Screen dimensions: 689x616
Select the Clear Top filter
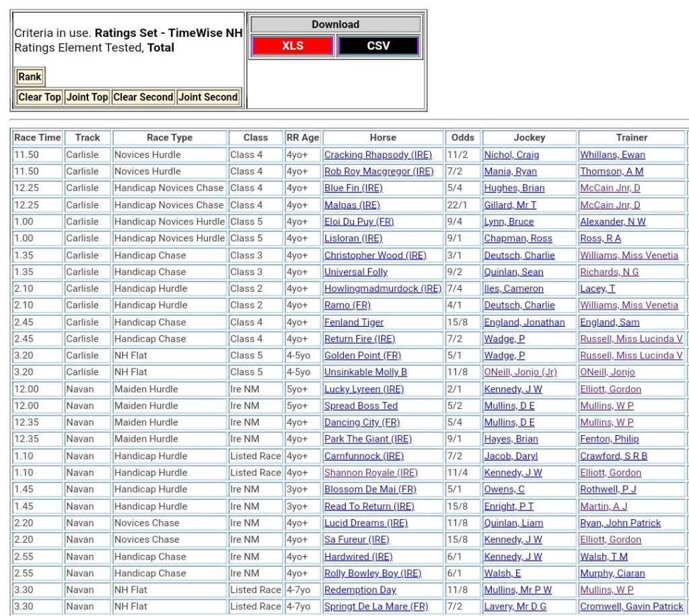point(40,97)
